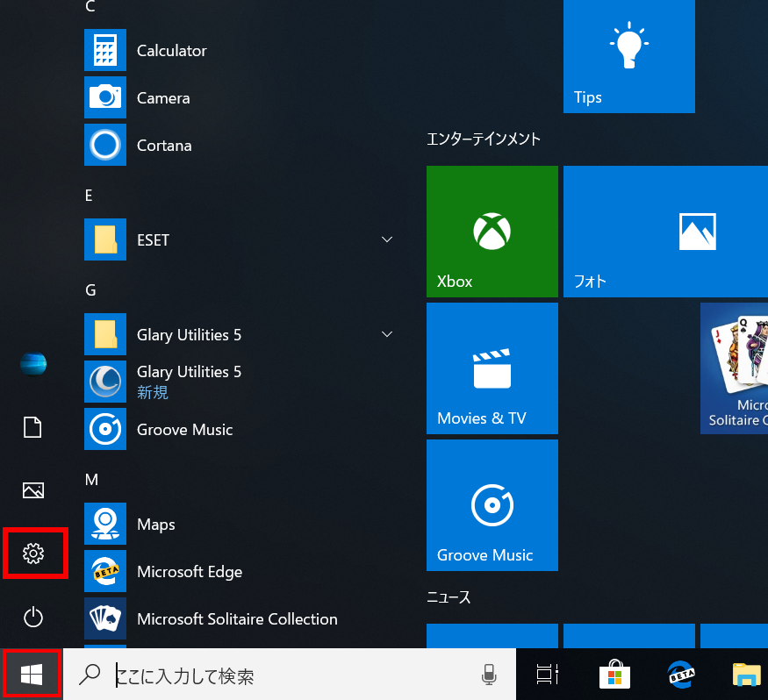This screenshot has height=700, width=768.
Task: Open the フォト tile
Action: click(665, 232)
